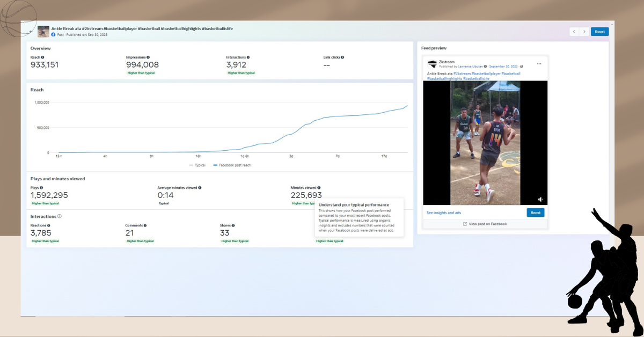Click the Impressions value 994,008
The image size is (644, 337).
142,65
